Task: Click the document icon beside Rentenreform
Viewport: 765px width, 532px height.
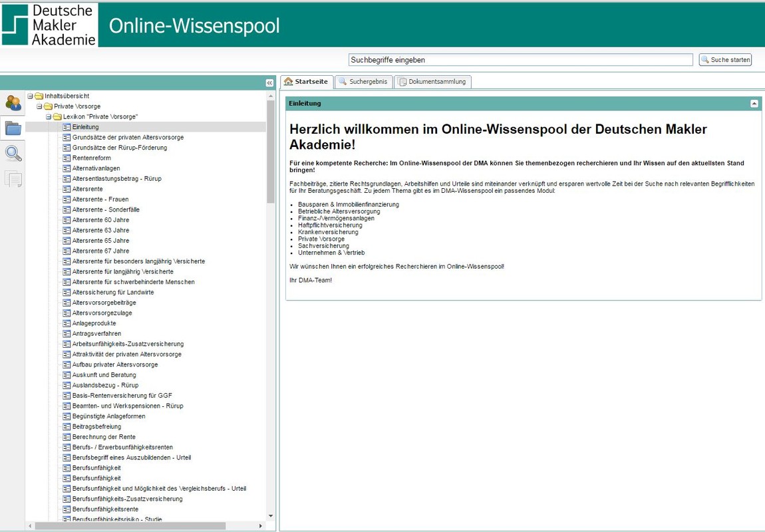Action: pos(67,158)
